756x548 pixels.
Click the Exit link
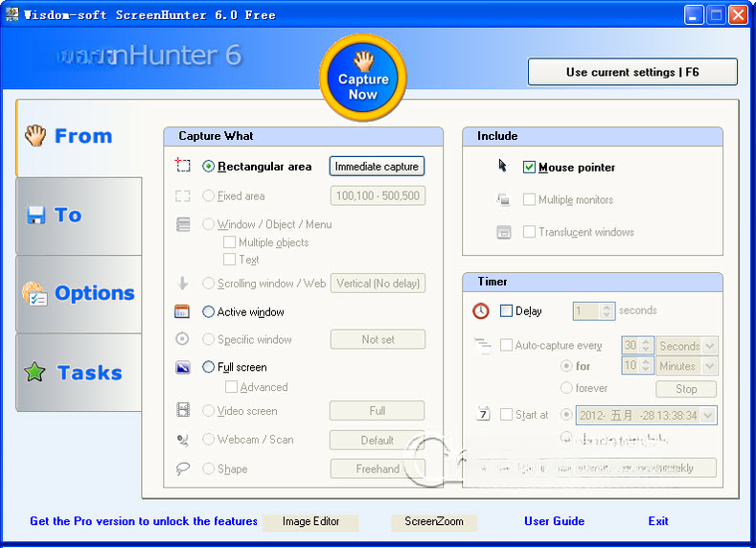point(658,521)
